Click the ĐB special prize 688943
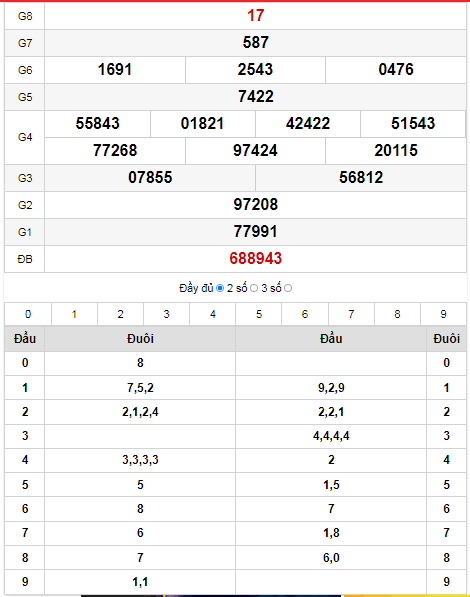The image size is (470, 597). pos(256,259)
